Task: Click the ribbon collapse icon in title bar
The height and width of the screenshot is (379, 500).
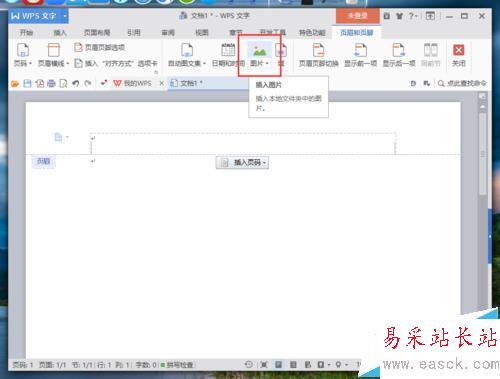Action: click(430, 16)
